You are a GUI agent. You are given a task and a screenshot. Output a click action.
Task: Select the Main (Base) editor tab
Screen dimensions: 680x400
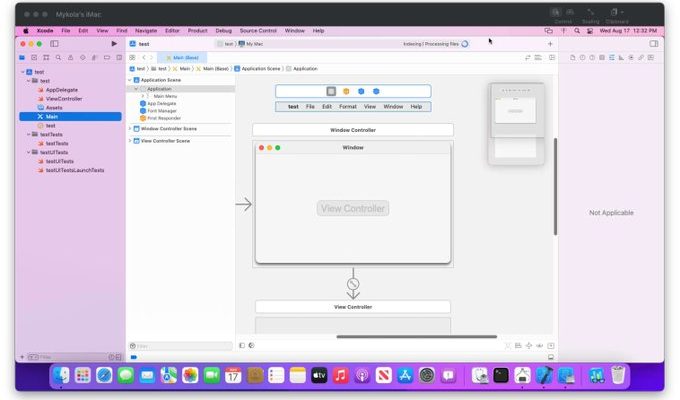[182, 58]
